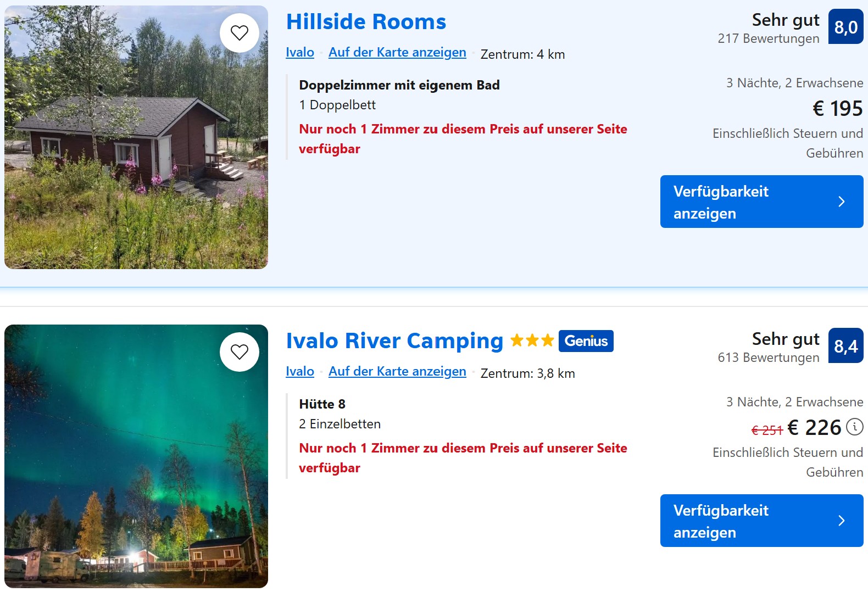Open the Hillside Rooms cabin photo
868x592 pixels.
point(136,137)
